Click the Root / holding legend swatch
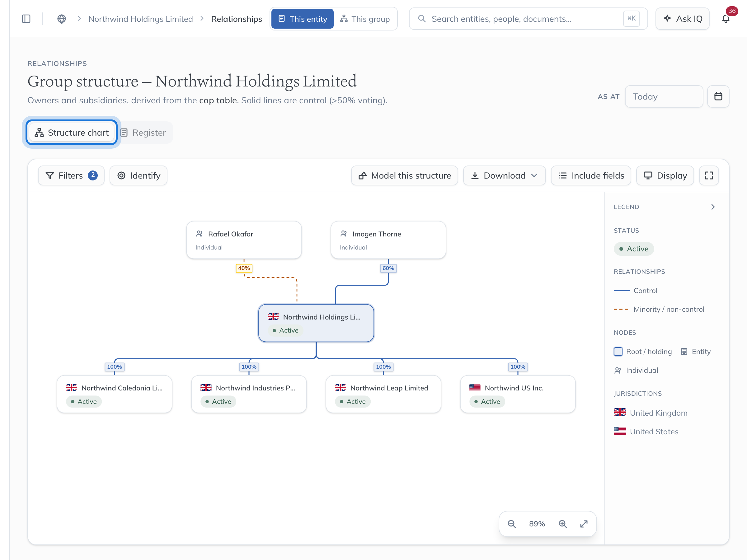The image size is (747, 560). (618, 351)
